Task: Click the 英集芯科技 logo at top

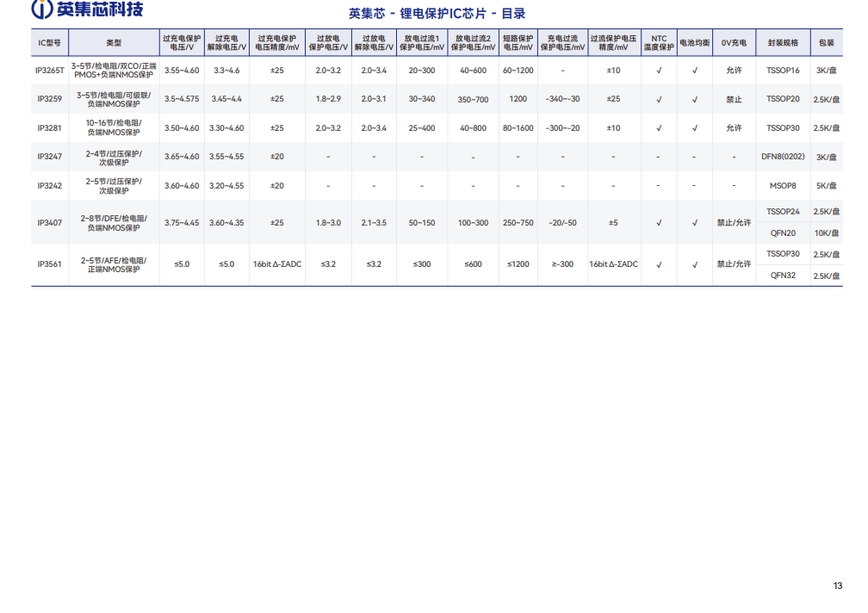Action: click(88, 9)
